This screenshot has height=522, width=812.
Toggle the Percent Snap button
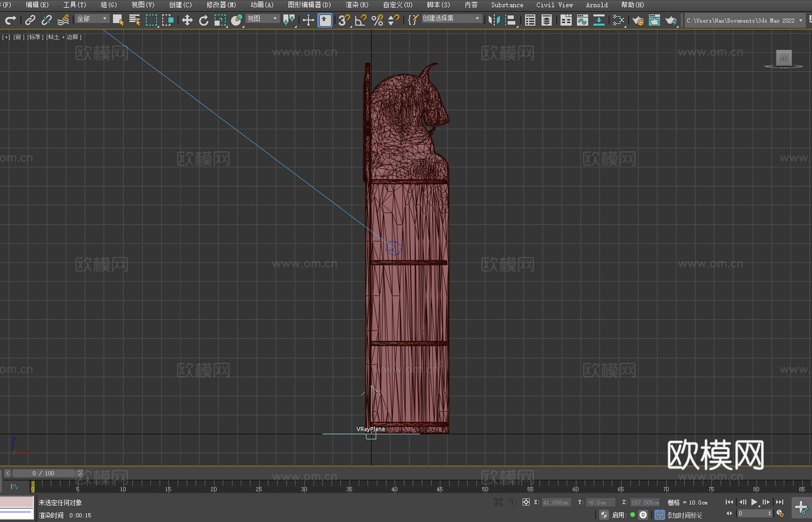tap(377, 20)
